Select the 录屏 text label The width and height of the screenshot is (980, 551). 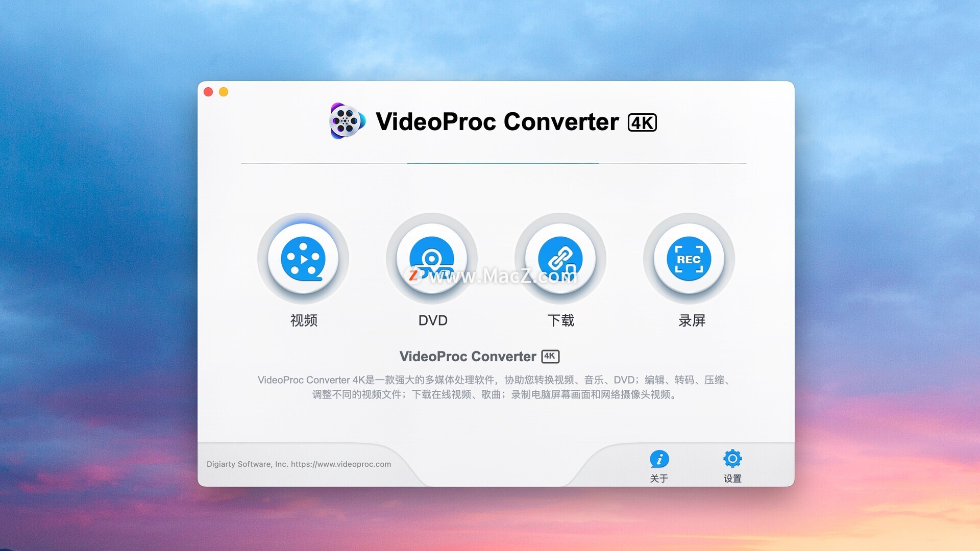pyautogui.click(x=692, y=320)
